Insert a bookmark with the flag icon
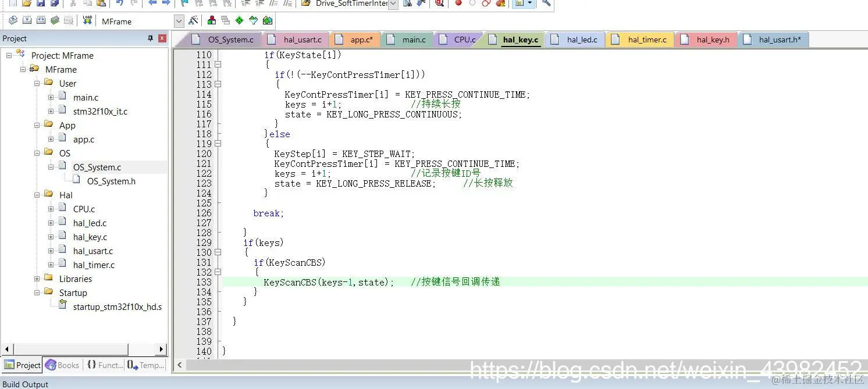This screenshot has width=868, height=389. pos(184,3)
